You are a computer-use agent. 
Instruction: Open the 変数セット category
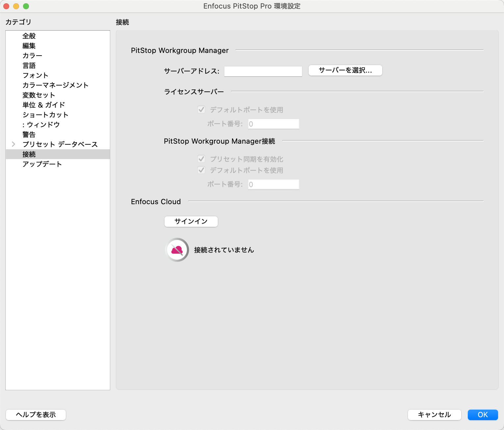tap(58, 95)
